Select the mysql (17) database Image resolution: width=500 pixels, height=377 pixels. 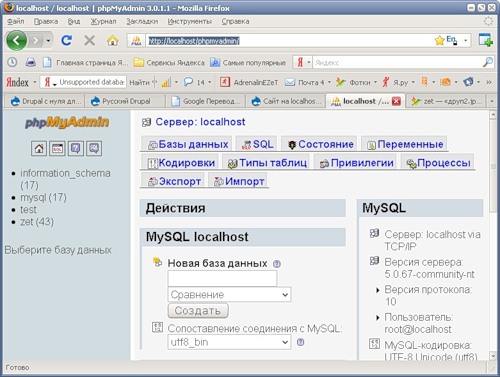(x=43, y=198)
